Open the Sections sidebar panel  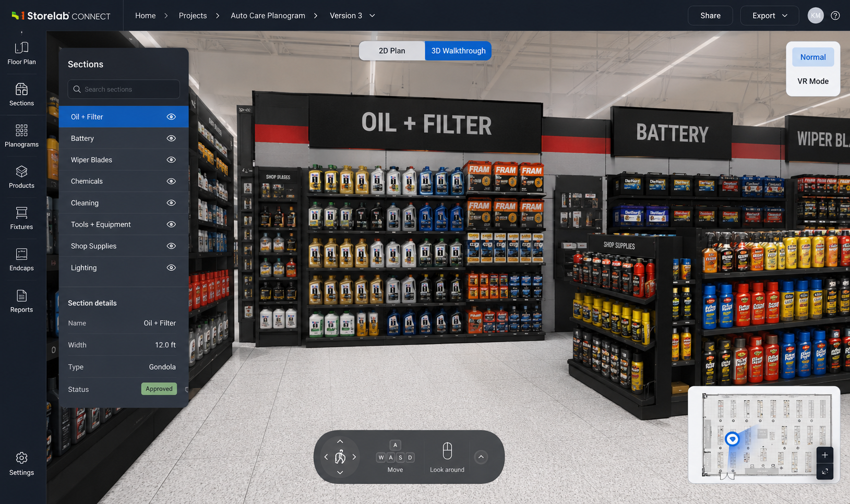(21, 94)
